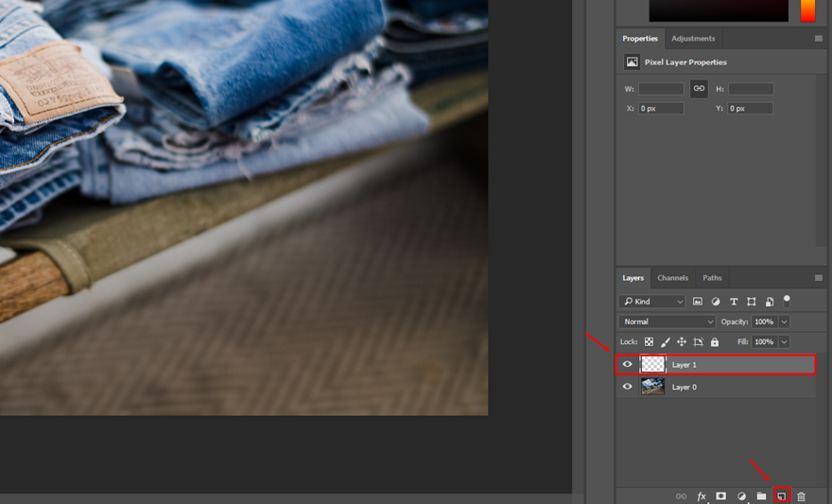Click the color picker gradient field
Image resolution: width=832 pixels, height=504 pixels.
pos(719,10)
